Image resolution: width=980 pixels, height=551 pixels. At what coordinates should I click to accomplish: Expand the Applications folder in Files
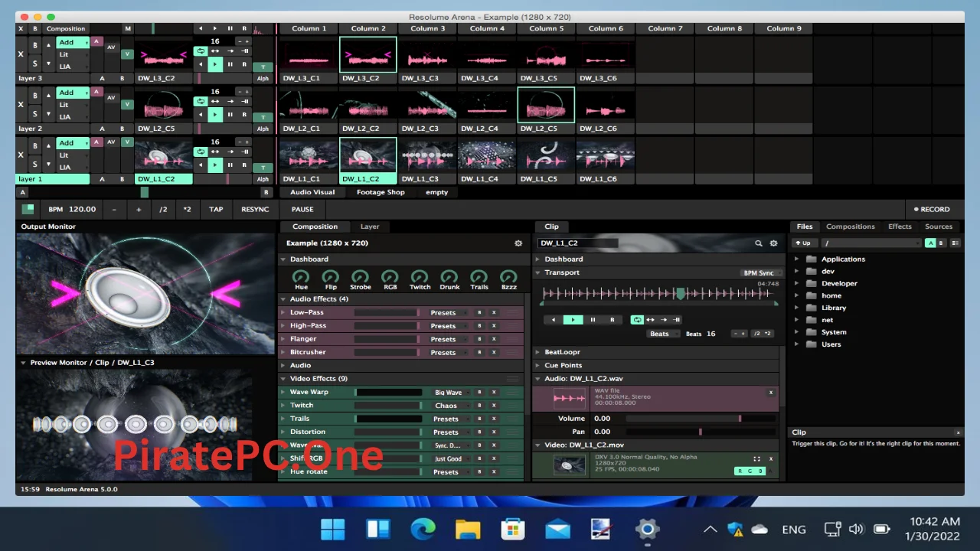(x=797, y=259)
